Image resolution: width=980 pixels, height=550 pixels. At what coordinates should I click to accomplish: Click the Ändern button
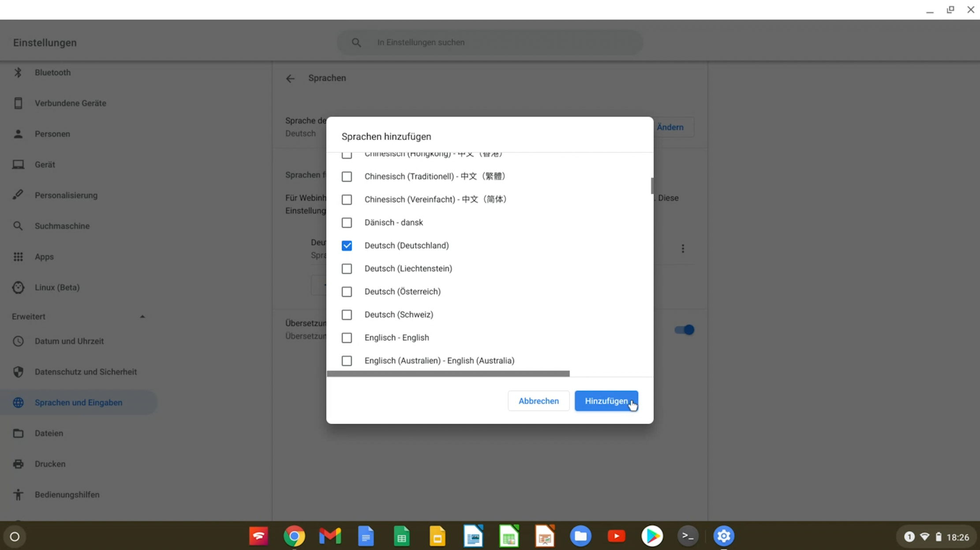[x=670, y=127]
